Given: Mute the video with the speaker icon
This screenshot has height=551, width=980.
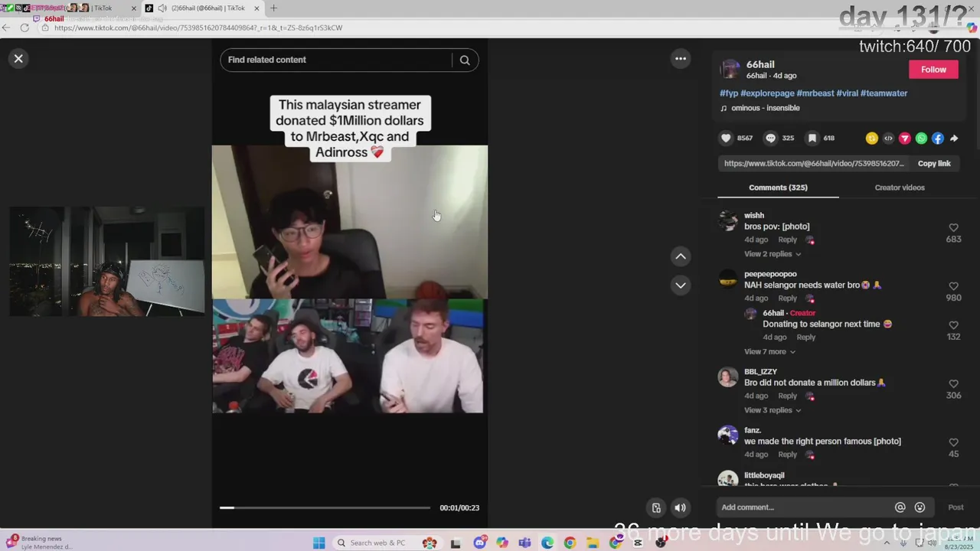Looking at the screenshot, I should [x=680, y=507].
